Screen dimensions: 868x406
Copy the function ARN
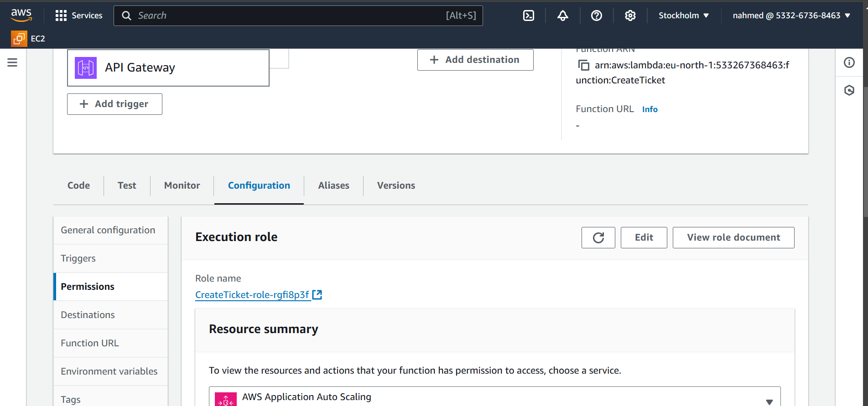point(584,65)
